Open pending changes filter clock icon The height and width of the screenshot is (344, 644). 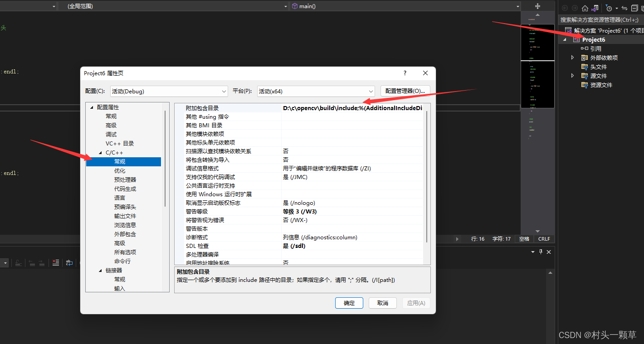609,8
